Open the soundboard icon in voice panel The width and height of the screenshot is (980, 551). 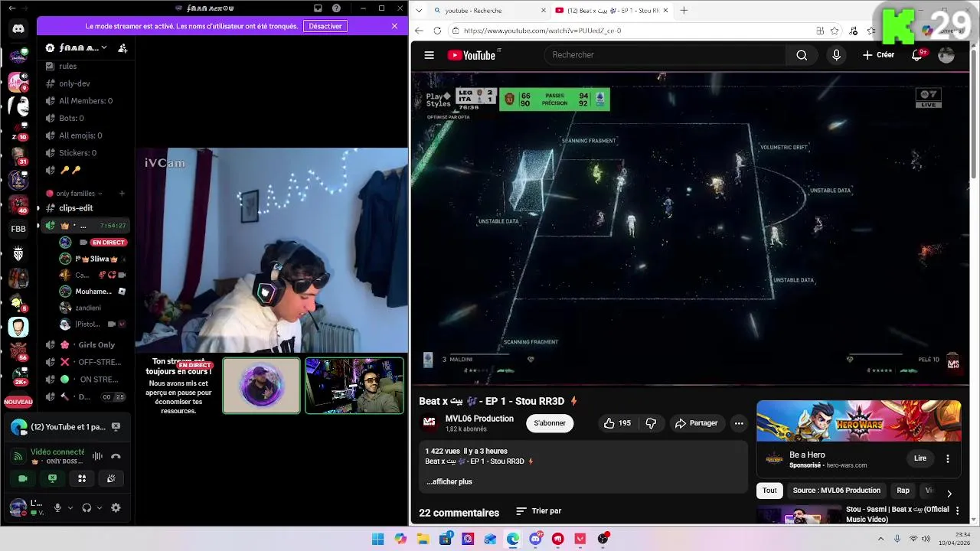(x=111, y=478)
